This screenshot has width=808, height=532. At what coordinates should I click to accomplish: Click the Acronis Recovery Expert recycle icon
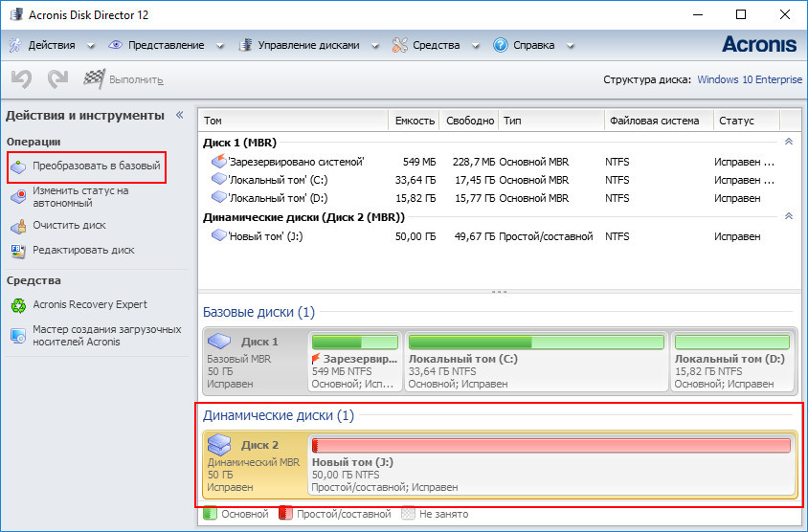click(18, 305)
